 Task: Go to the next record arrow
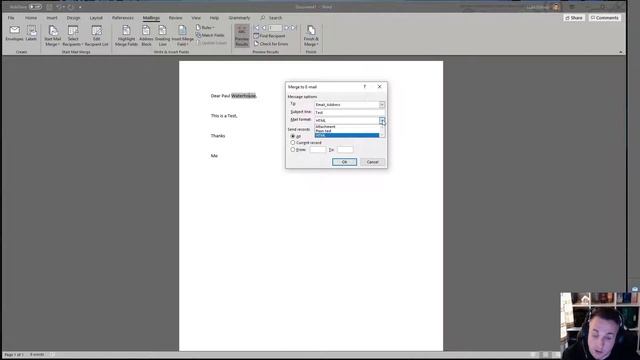tap(287, 28)
